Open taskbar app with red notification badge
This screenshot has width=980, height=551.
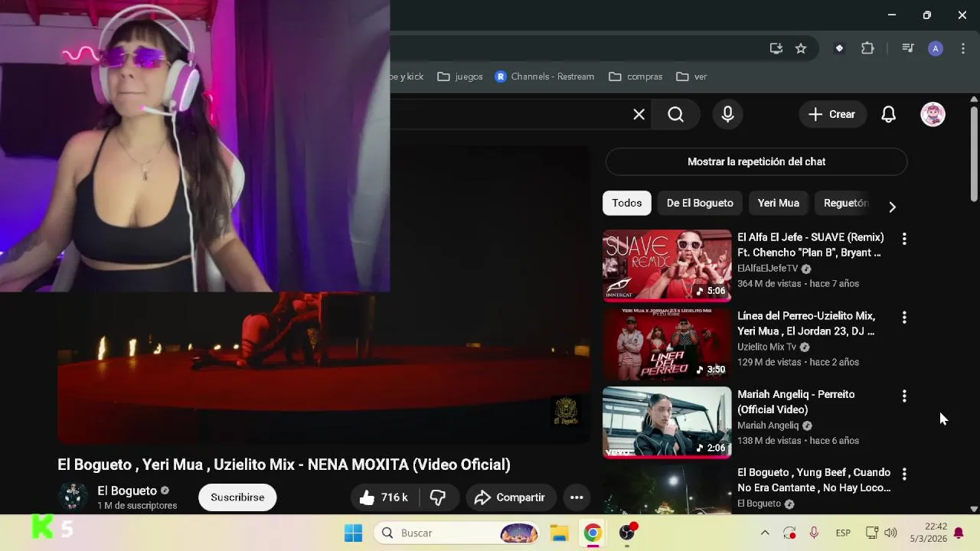coord(628,532)
